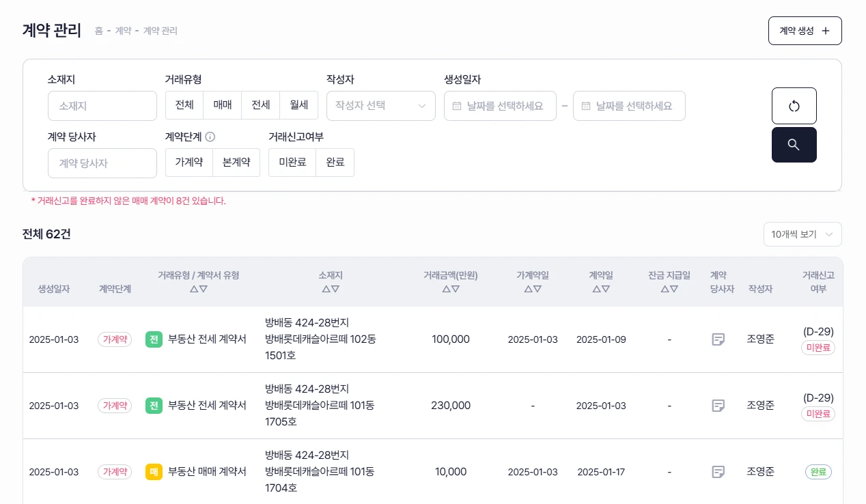
Task: Click the 계약 생성 button
Action: point(805,31)
